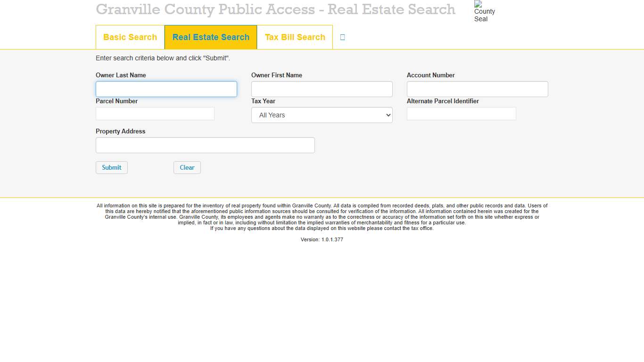
Task: Choose All Years in the Tax Year combo box
Action: [x=322, y=115]
